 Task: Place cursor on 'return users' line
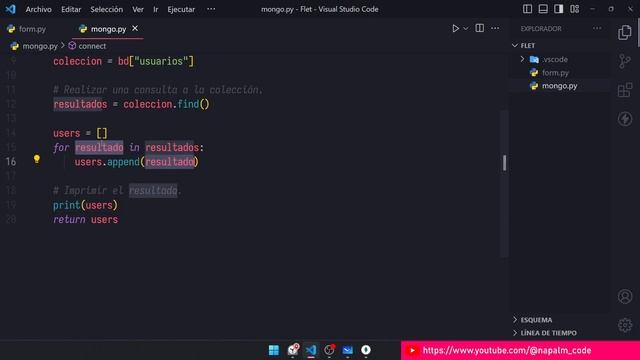click(x=85, y=220)
